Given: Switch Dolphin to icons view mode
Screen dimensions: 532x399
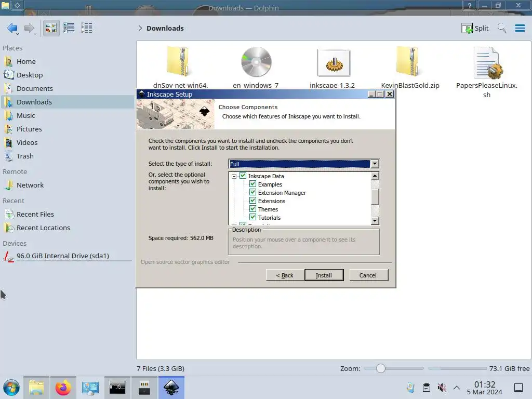Looking at the screenshot, I should (x=51, y=28).
